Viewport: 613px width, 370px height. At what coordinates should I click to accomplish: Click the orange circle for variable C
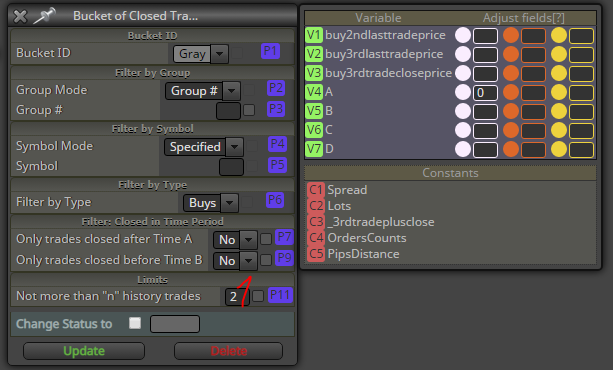point(511,130)
